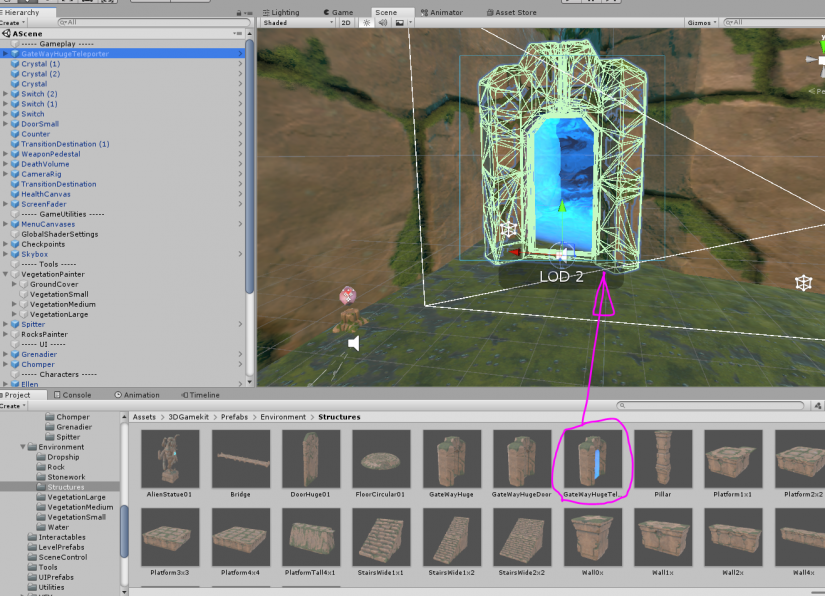This screenshot has height=596, width=825.
Task: Enable 2D mode in the Scene view
Action: [344, 22]
